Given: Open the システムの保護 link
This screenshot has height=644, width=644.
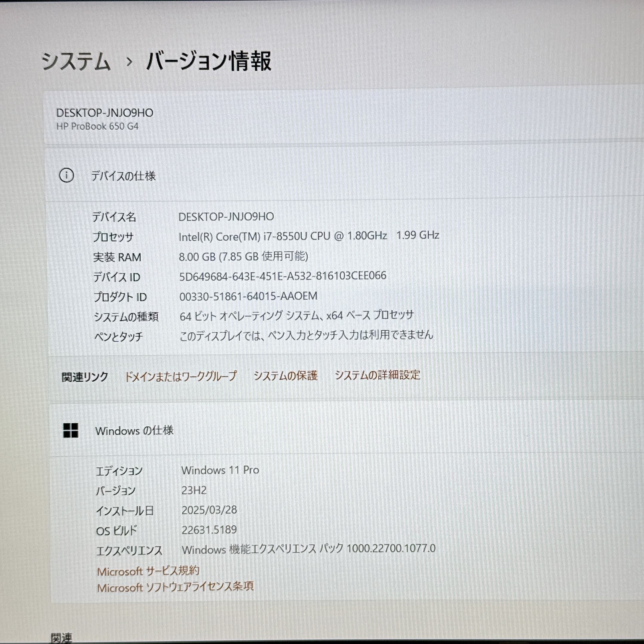Looking at the screenshot, I should (x=285, y=376).
